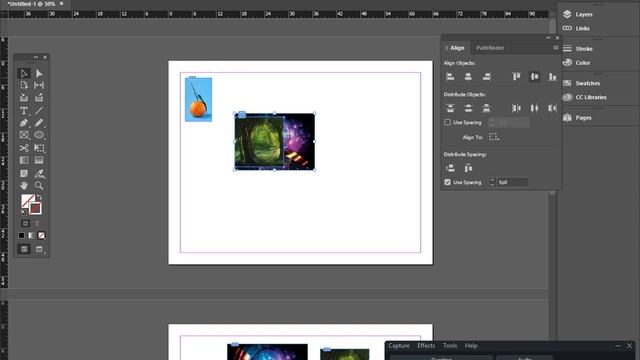The image size is (640, 360).
Task: Click Distribute Left Edges icon
Action: [516, 108]
